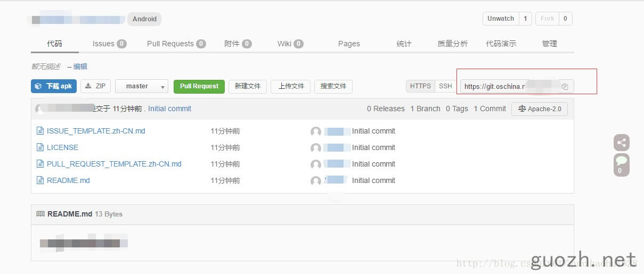
Task: Click the Apache-2.0 license scale icon
Action: tap(521, 109)
